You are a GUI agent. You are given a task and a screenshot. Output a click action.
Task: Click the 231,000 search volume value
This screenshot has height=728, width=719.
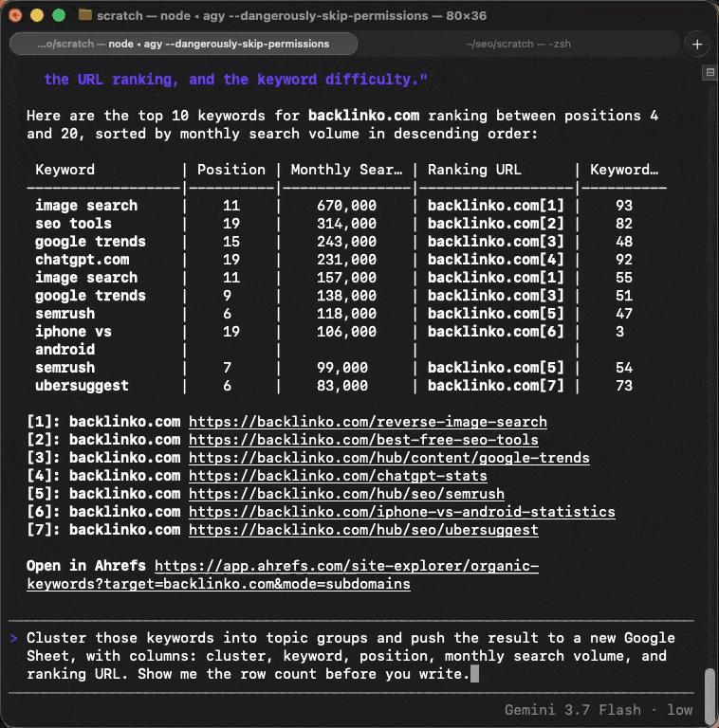pos(346,260)
